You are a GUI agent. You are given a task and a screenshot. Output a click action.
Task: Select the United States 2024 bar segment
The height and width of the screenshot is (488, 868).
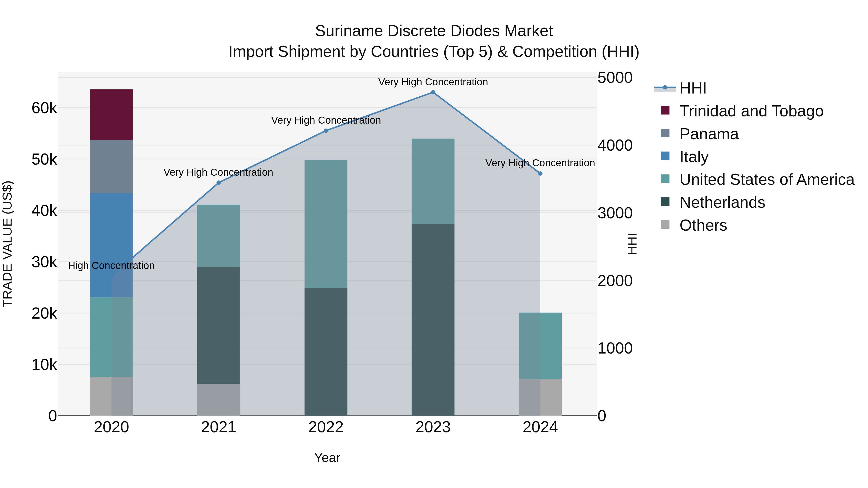pyautogui.click(x=540, y=346)
